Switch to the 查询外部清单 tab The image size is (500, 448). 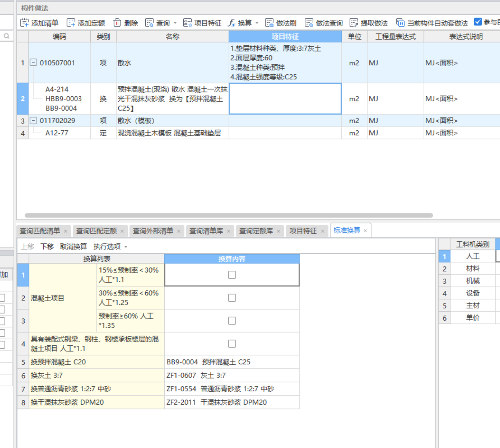coord(153,231)
